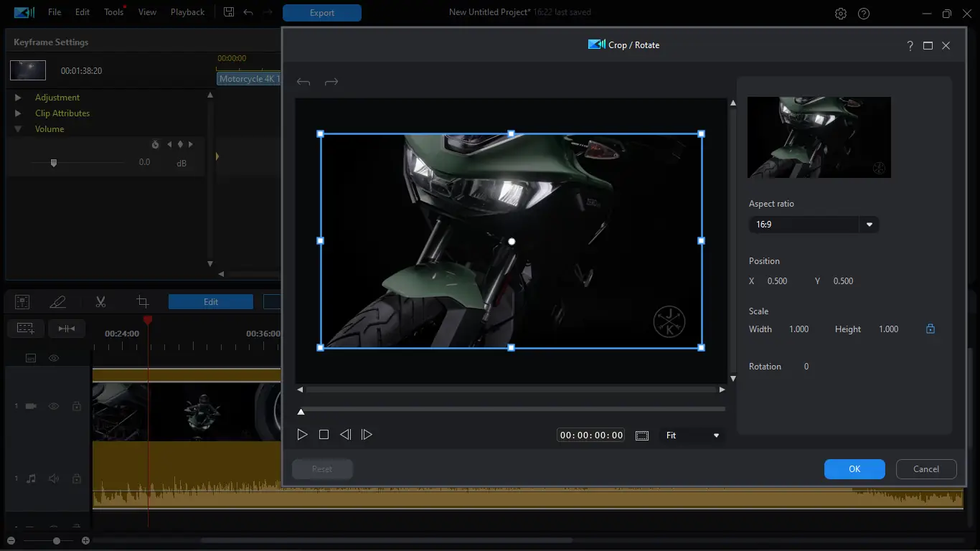Image resolution: width=980 pixels, height=551 pixels.
Task: Open the Playback menu
Action: (x=187, y=12)
